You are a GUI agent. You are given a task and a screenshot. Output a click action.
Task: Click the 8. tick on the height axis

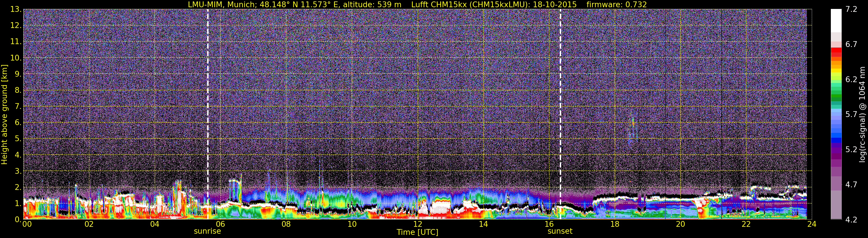click(18, 90)
